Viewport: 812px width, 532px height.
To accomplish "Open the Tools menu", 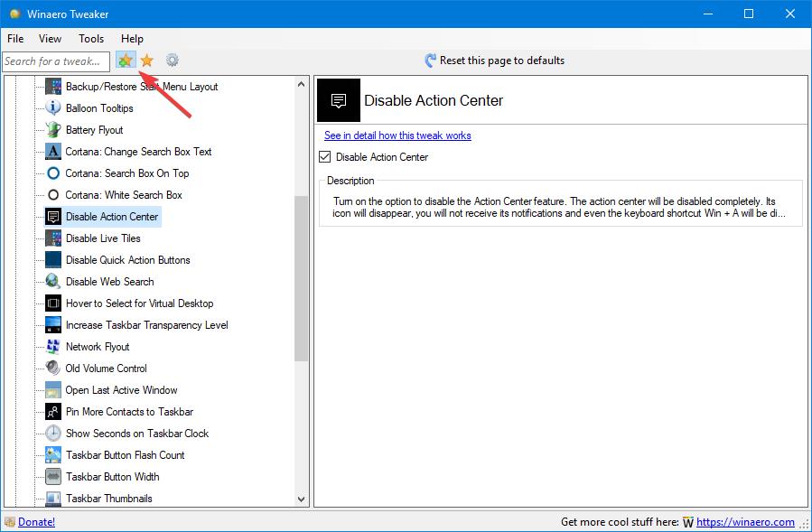I will pos(91,38).
